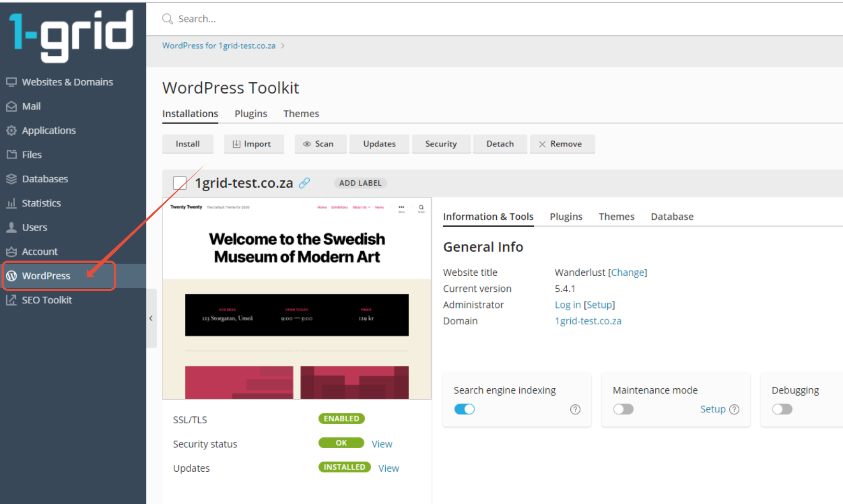Switch to the site Plugins tab
Screen dimensions: 843x504
pos(566,217)
